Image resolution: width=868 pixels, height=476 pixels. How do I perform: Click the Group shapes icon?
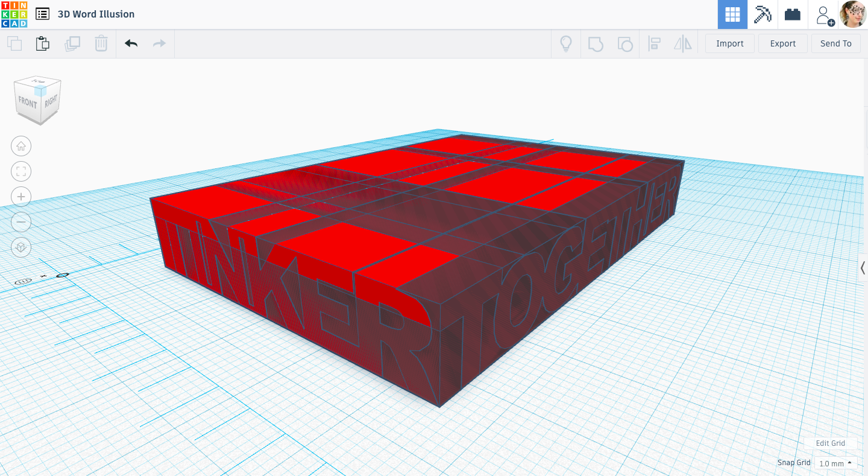pos(596,44)
